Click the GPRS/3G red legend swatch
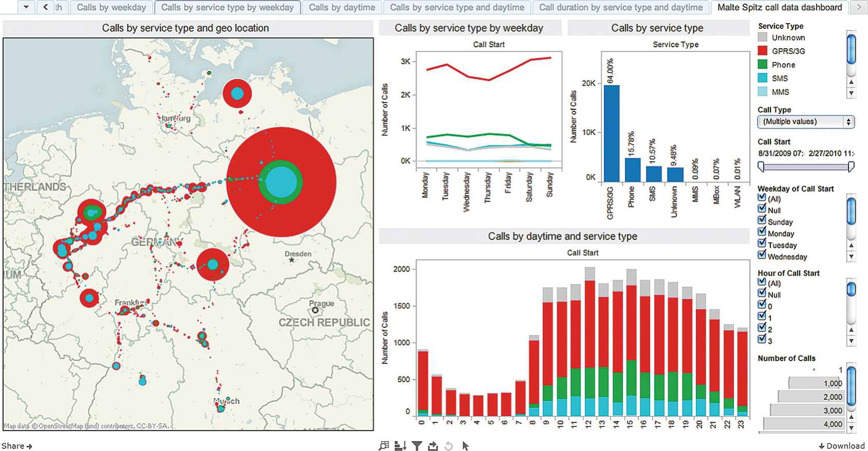This screenshot has height=451, width=868. [x=763, y=51]
